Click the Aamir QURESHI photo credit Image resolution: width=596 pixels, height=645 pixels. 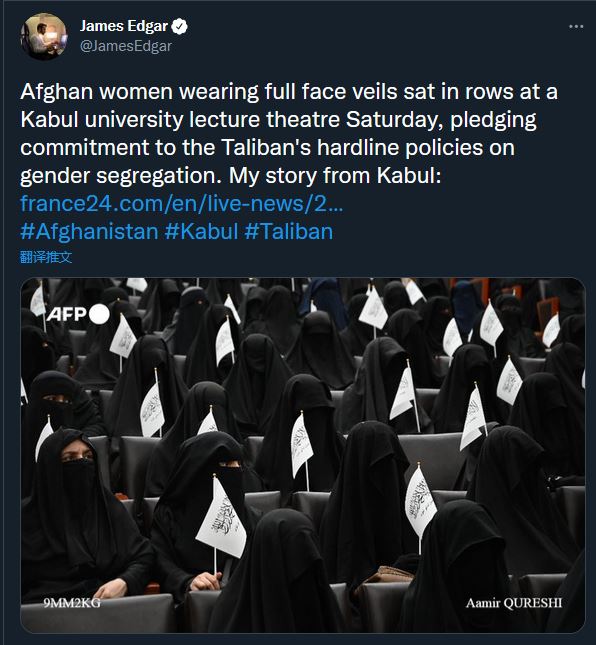click(x=514, y=603)
